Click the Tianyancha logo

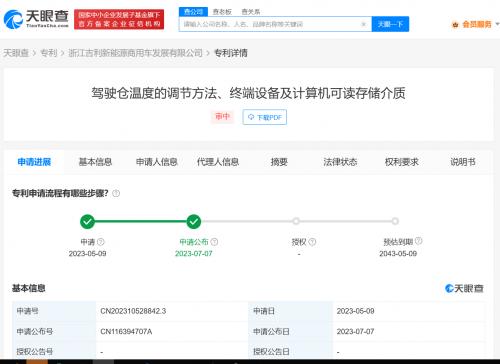[36, 19]
